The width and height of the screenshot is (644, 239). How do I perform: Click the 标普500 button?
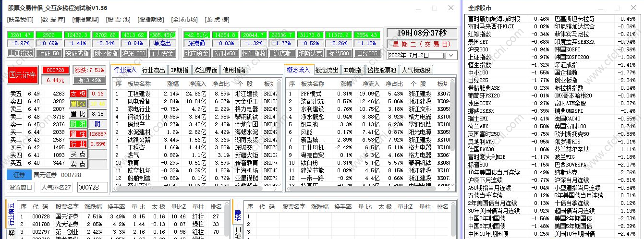pos(338,53)
